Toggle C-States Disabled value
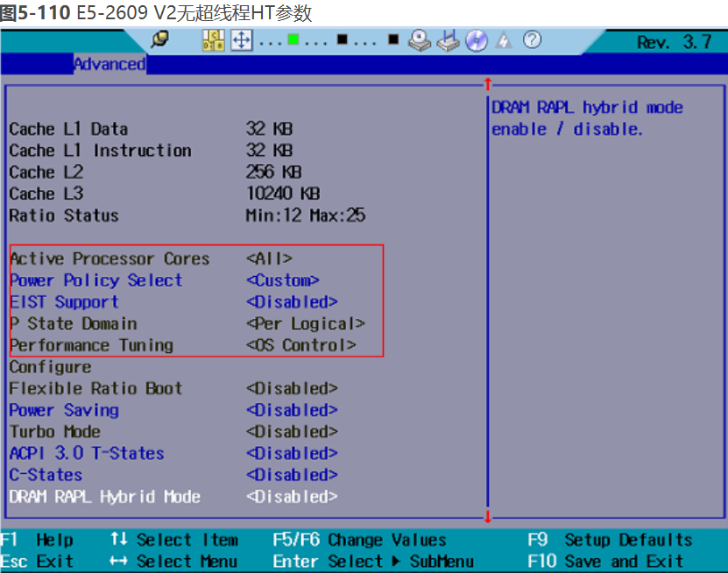The width and height of the screenshot is (728, 573). coord(292,475)
